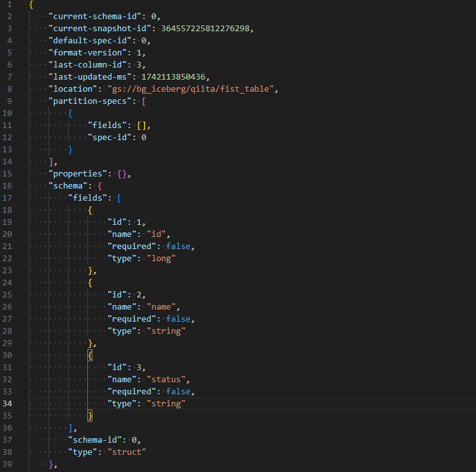Image resolution: width=476 pixels, height=472 pixels.
Task: Click the "struct" type value
Action: 127,452
